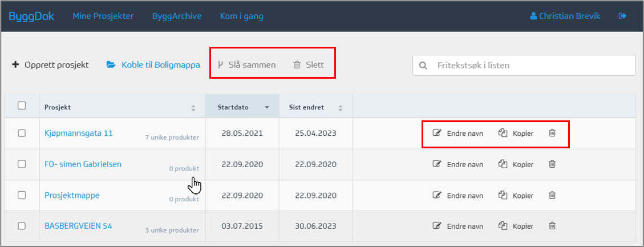This screenshot has width=644, height=247.
Task: Click the search magnifier icon
Action: pyautogui.click(x=423, y=65)
